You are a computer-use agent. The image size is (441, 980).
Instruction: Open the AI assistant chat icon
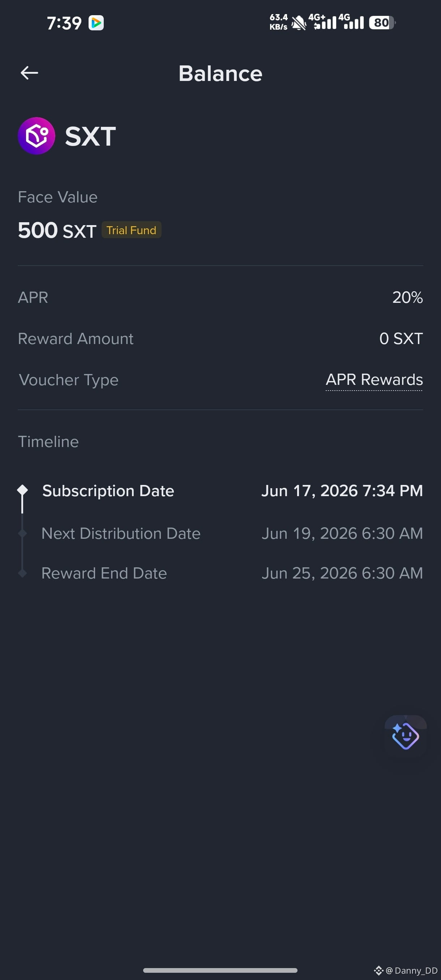405,736
